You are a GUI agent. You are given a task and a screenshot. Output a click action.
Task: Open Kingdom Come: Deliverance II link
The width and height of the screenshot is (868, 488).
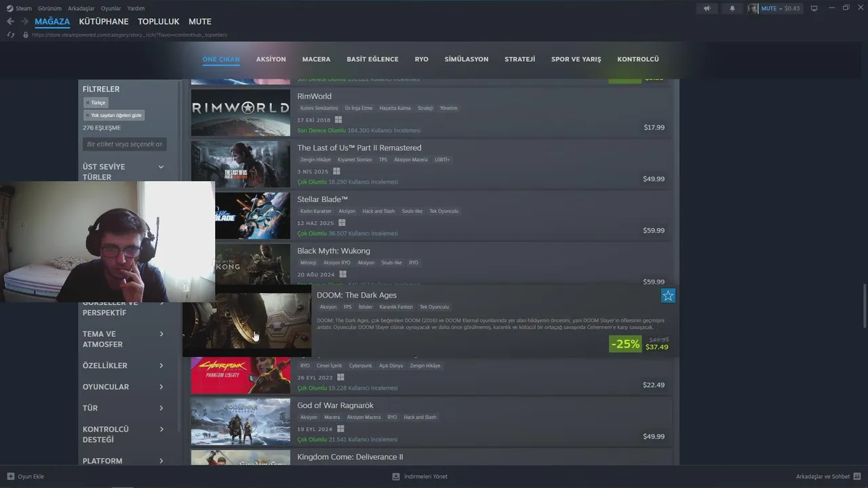click(x=350, y=457)
